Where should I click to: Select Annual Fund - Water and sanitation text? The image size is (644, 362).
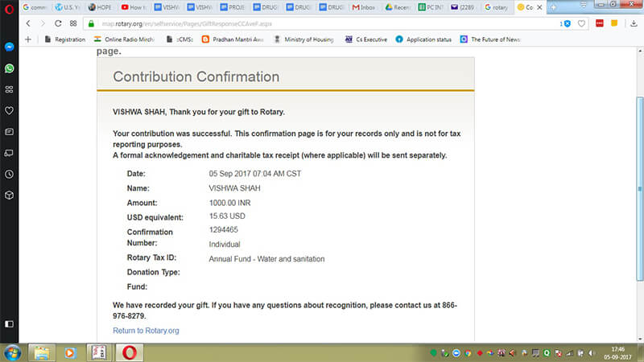[x=266, y=259]
